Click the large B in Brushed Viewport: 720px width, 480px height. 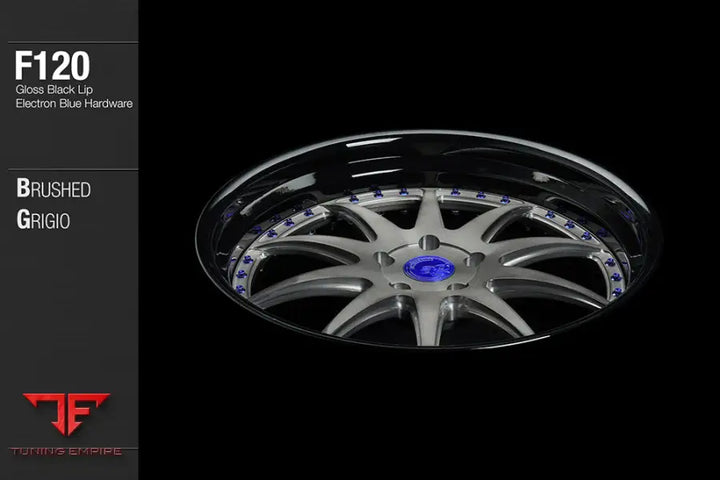[x=22, y=189]
